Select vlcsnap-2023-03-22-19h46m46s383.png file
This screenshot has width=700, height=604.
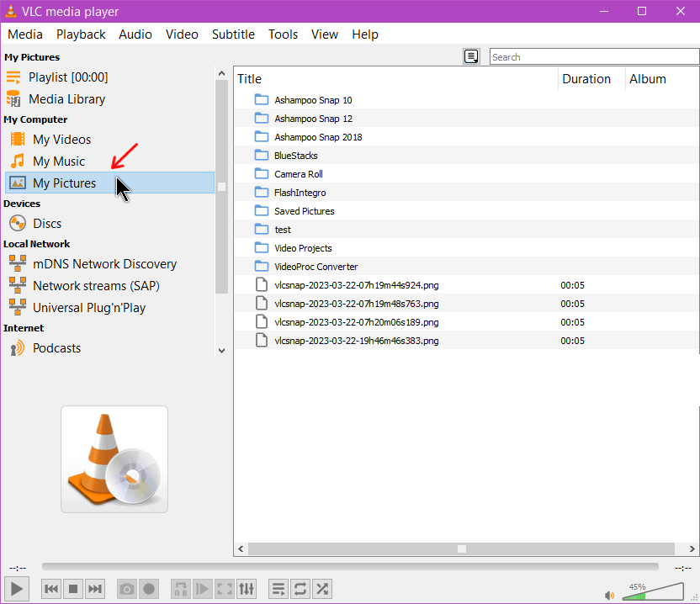[466, 341]
